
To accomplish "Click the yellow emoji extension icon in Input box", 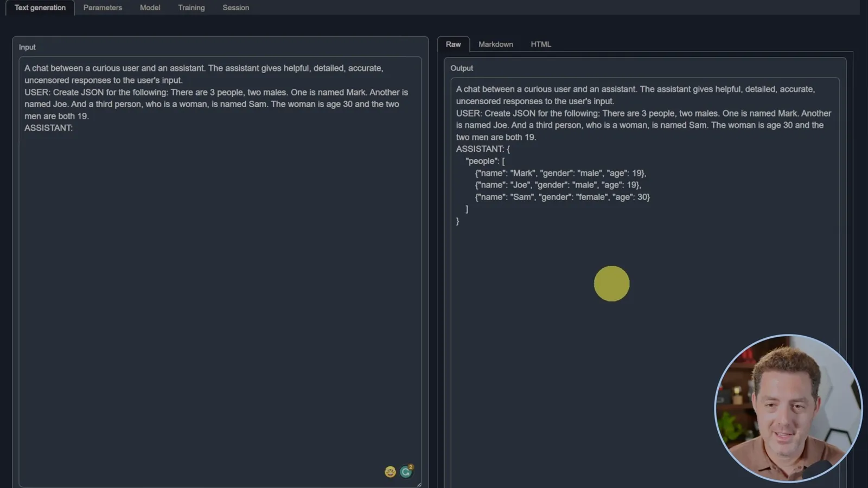I will point(390,472).
